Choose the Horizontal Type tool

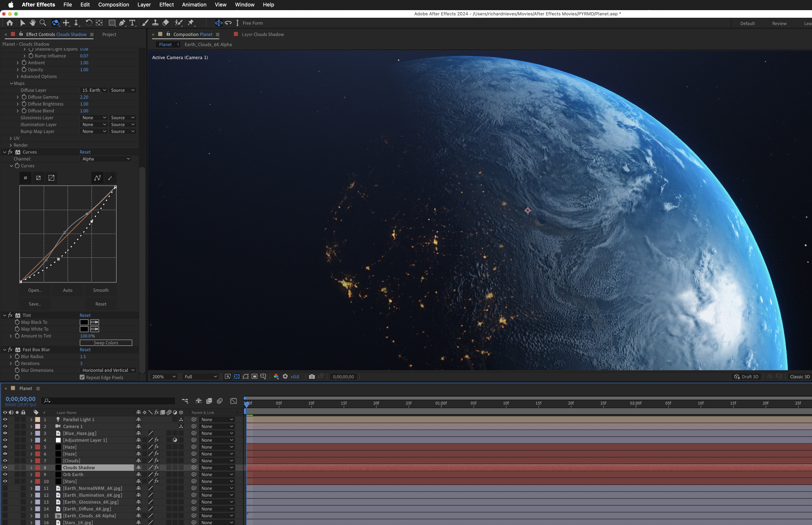[x=132, y=23]
